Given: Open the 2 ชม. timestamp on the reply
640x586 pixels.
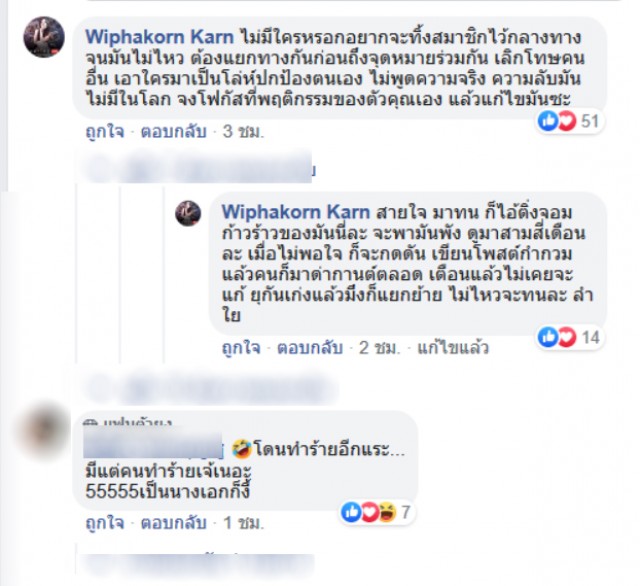Looking at the screenshot, I should 379,348.
